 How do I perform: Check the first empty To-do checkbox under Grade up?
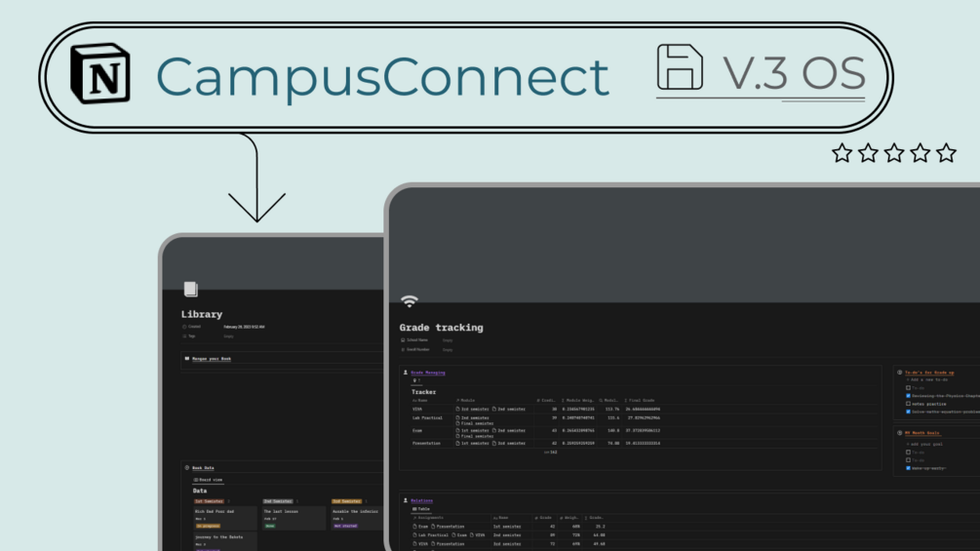908,388
